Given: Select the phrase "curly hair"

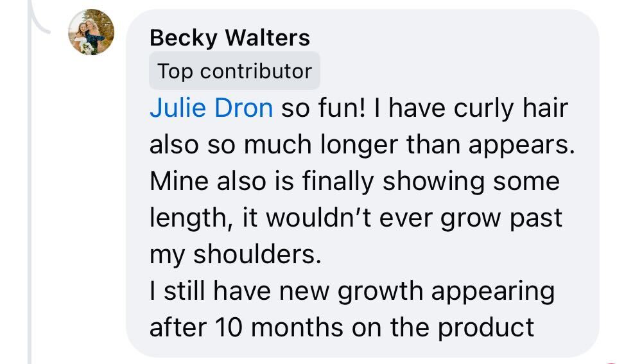Looking at the screenshot, I should pyautogui.click(x=511, y=109).
